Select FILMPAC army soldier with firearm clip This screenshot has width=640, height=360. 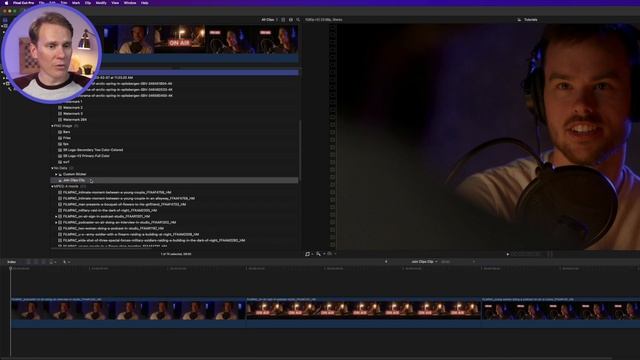[x=131, y=234]
